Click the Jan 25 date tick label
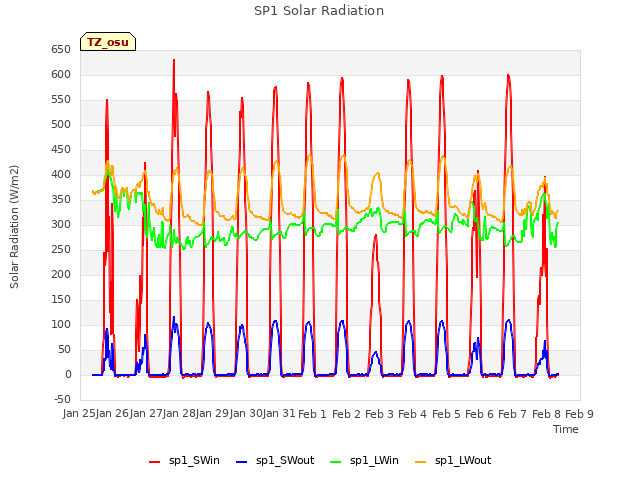Image resolution: width=640 pixels, height=480 pixels. pos(80,414)
